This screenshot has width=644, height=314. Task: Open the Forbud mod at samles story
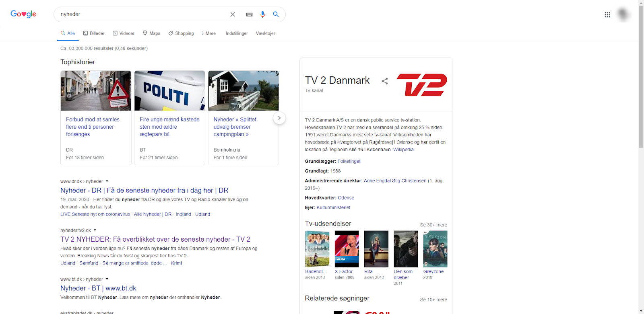click(93, 127)
